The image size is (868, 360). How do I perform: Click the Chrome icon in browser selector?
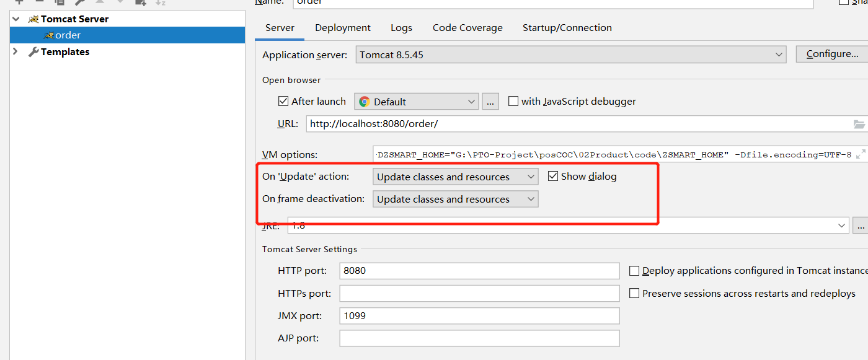pyautogui.click(x=364, y=102)
